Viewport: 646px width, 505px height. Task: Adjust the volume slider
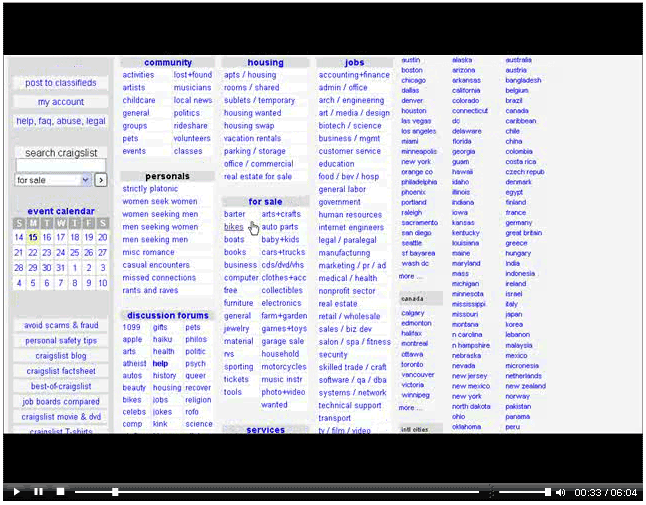click(524, 492)
